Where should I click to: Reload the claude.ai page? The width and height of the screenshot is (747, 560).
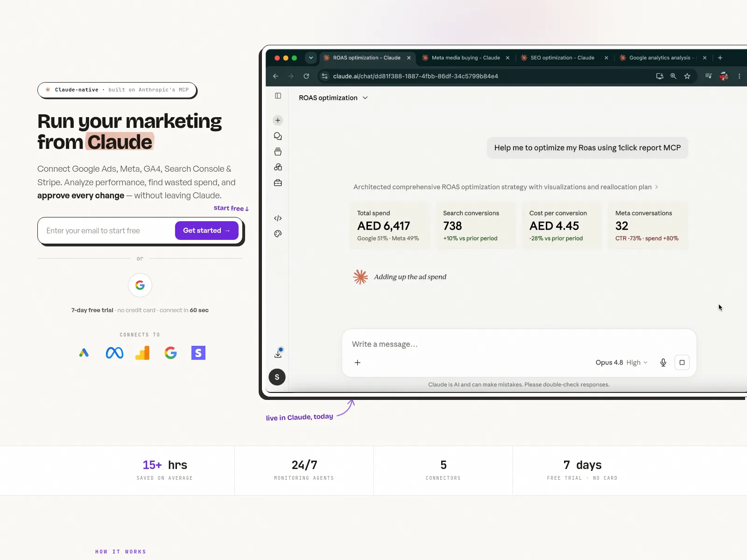click(x=306, y=76)
